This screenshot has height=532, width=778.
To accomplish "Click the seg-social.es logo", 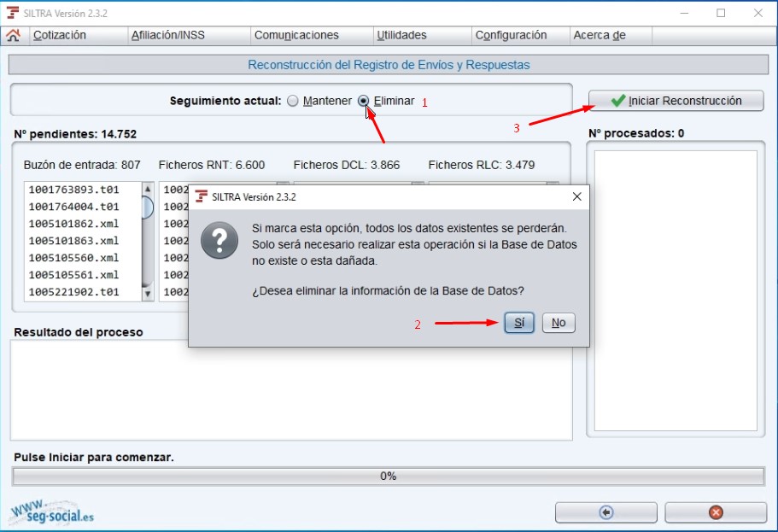I will 53,513.
